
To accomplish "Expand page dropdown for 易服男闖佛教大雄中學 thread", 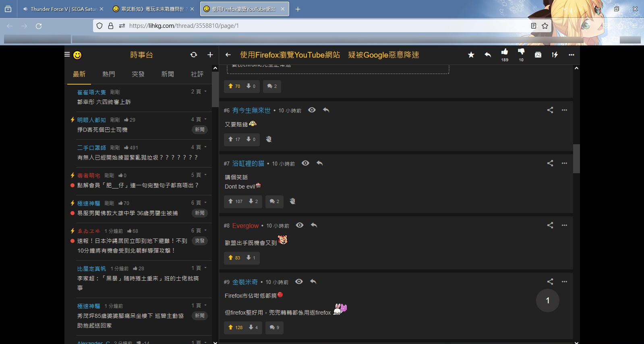I will (199, 203).
